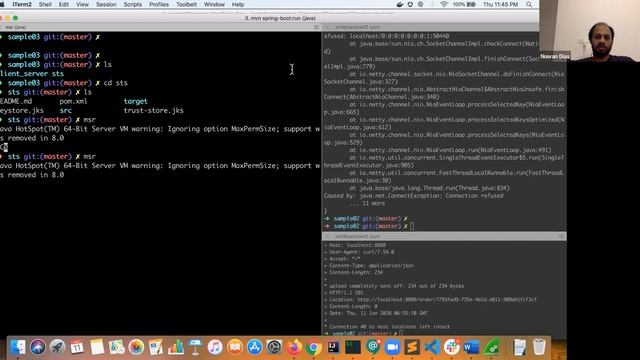Click the 'pom.xml' file name

click(x=73, y=101)
